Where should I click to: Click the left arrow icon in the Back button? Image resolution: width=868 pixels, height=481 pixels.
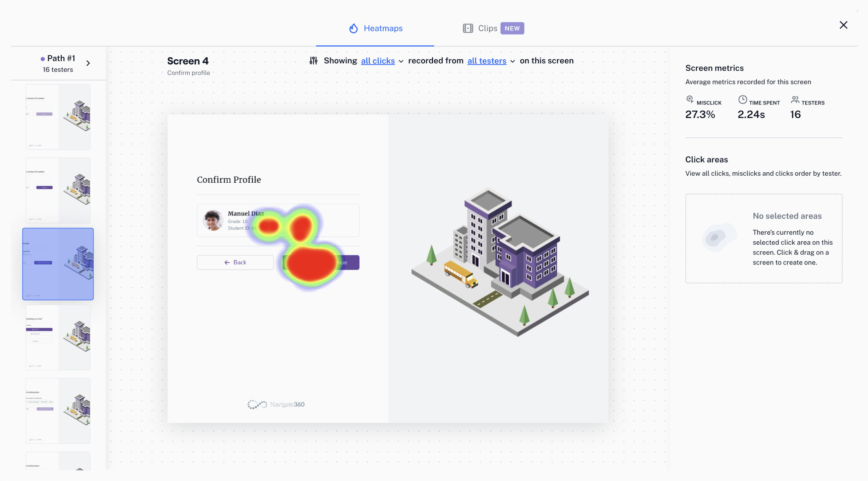pyautogui.click(x=227, y=263)
